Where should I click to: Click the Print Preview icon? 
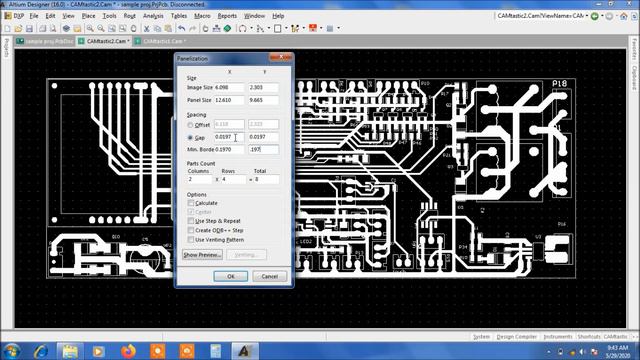[x=53, y=29]
